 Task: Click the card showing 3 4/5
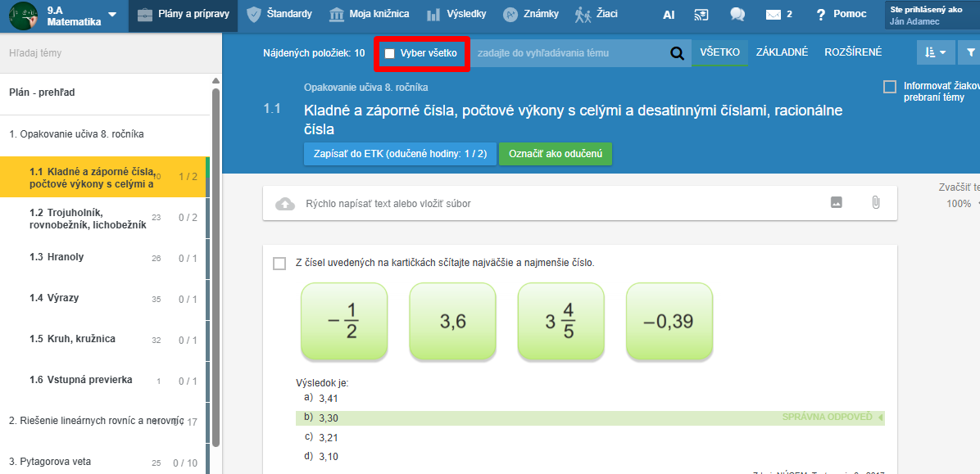tap(561, 323)
